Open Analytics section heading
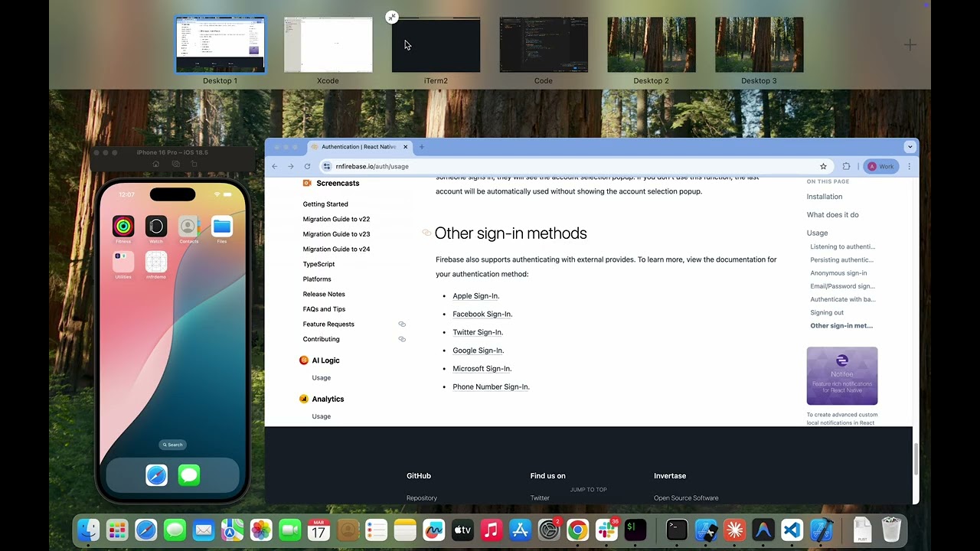 pyautogui.click(x=328, y=399)
